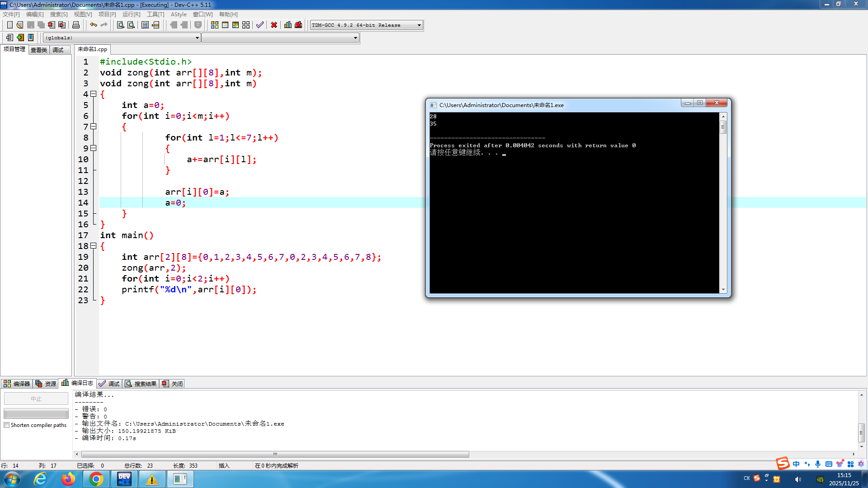868x488 pixels.
Task: Open the 运行[R] menu
Action: pos(131,14)
